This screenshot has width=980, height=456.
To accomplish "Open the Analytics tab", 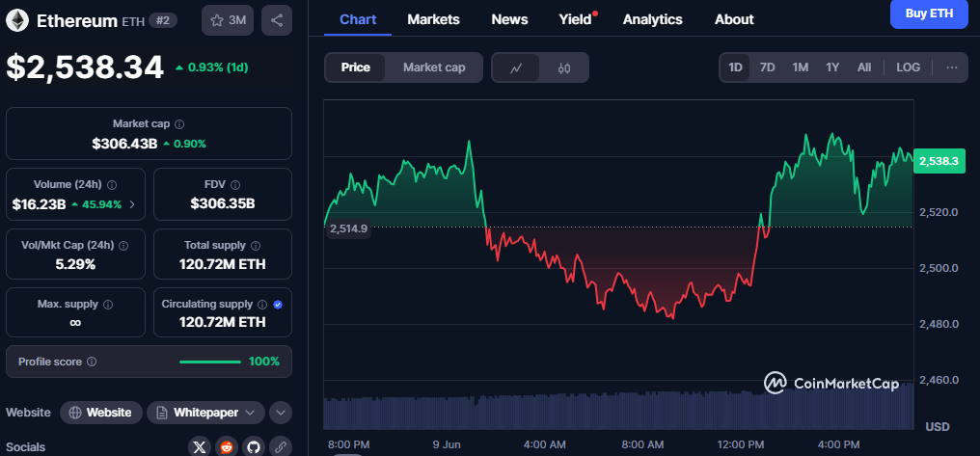I will 653,19.
